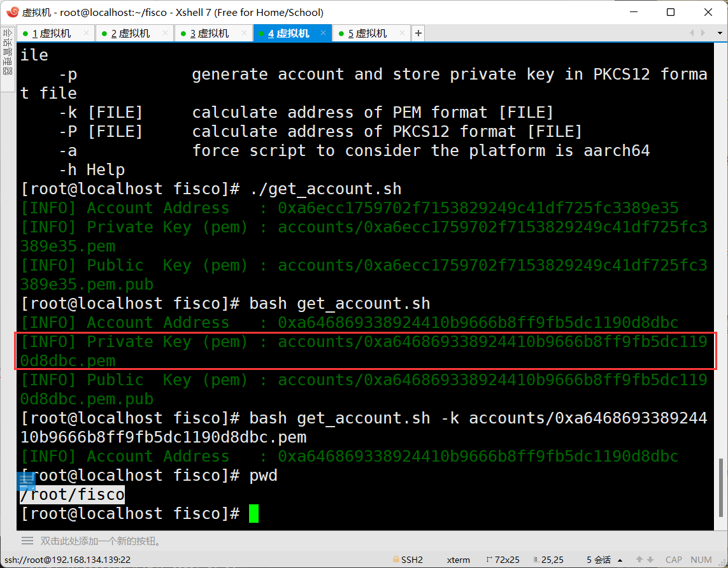Expand the '5 会话' sessions list arrow

[x=620, y=560]
